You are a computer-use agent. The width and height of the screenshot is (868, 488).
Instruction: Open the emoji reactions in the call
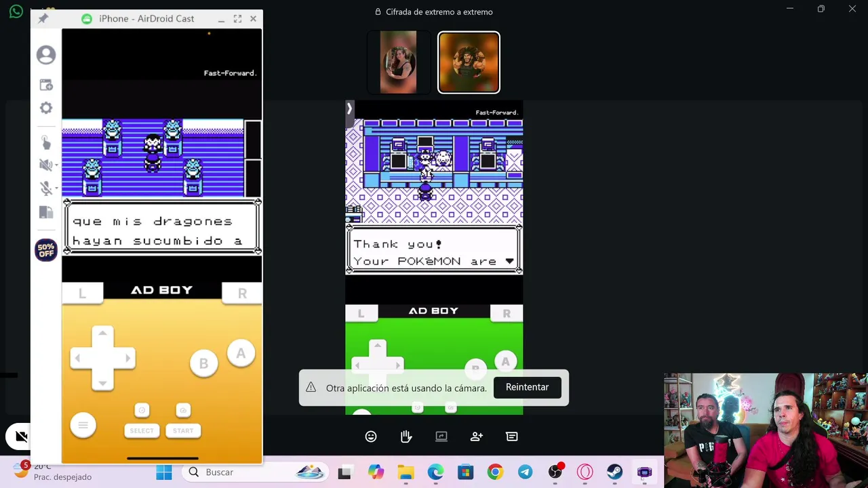click(x=371, y=436)
